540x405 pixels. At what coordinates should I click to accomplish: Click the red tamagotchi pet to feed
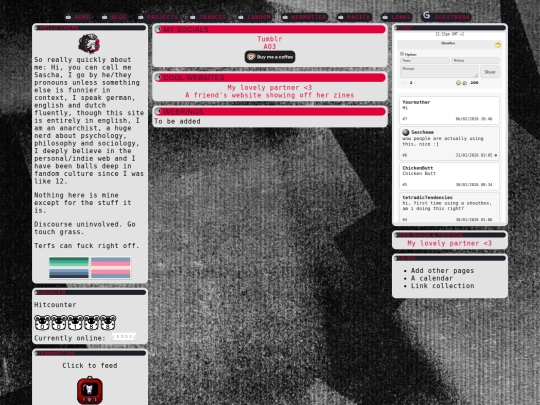(90, 391)
